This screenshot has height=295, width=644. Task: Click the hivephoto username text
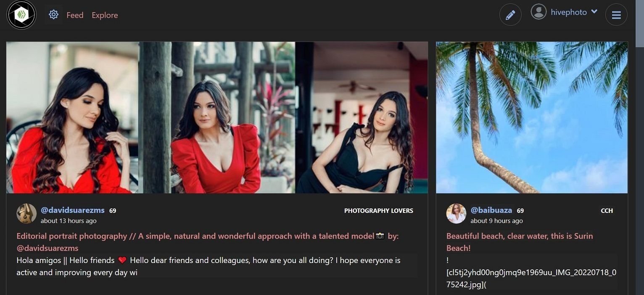[x=569, y=12]
